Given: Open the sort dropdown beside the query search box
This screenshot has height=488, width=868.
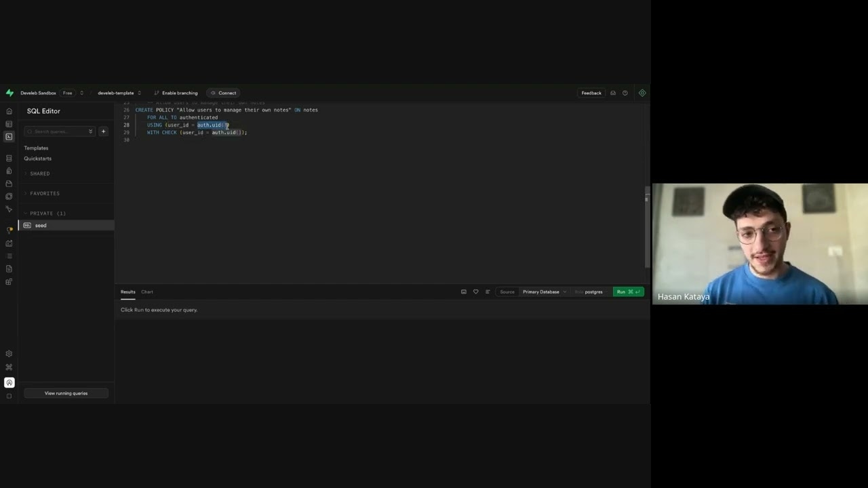Looking at the screenshot, I should [90, 131].
